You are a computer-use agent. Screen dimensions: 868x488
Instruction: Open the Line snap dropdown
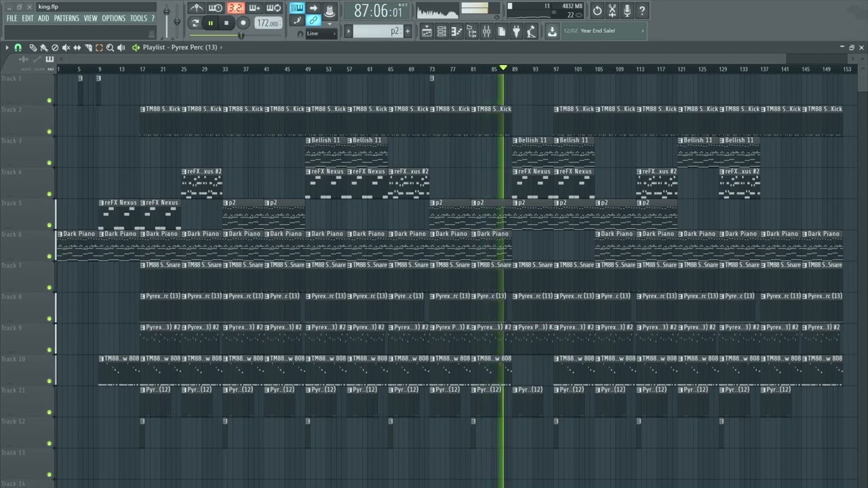click(321, 33)
